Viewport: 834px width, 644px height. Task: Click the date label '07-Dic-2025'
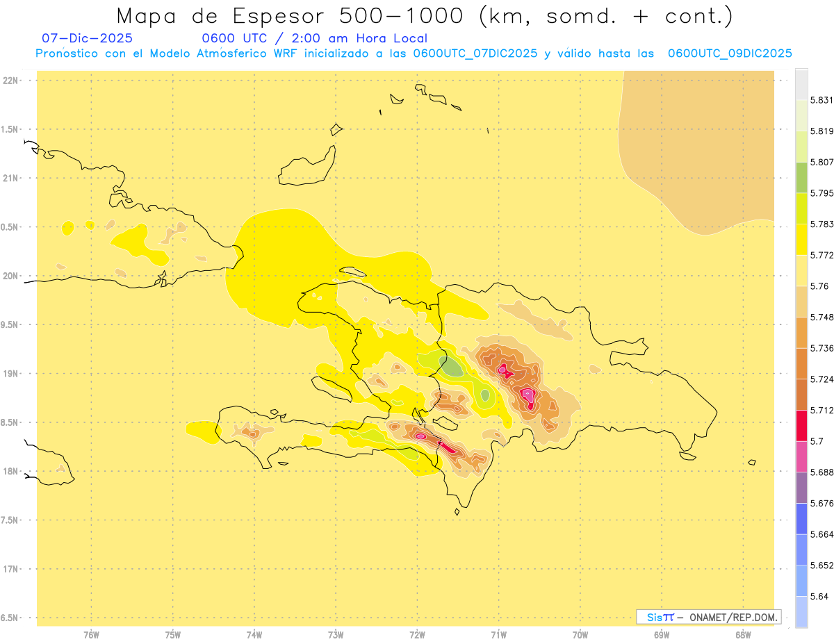click(87, 38)
